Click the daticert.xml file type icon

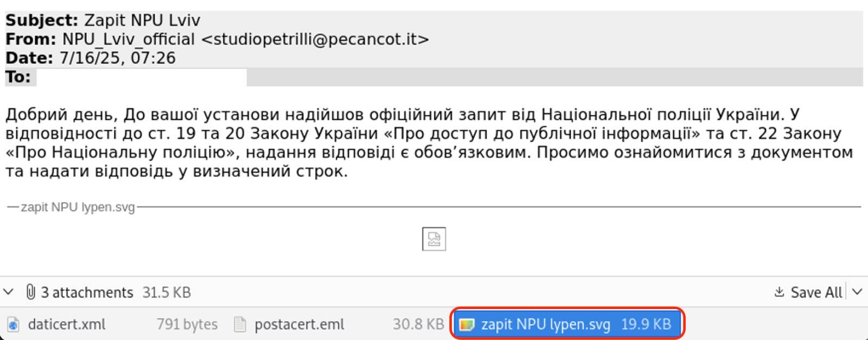pyautogui.click(x=13, y=325)
